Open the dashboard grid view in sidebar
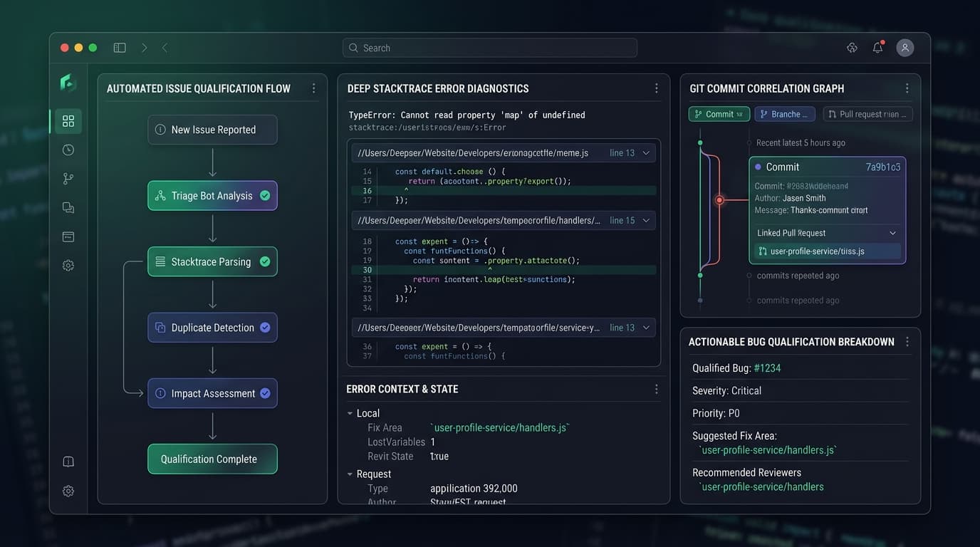Viewport: 980px width, 547px height. point(68,121)
